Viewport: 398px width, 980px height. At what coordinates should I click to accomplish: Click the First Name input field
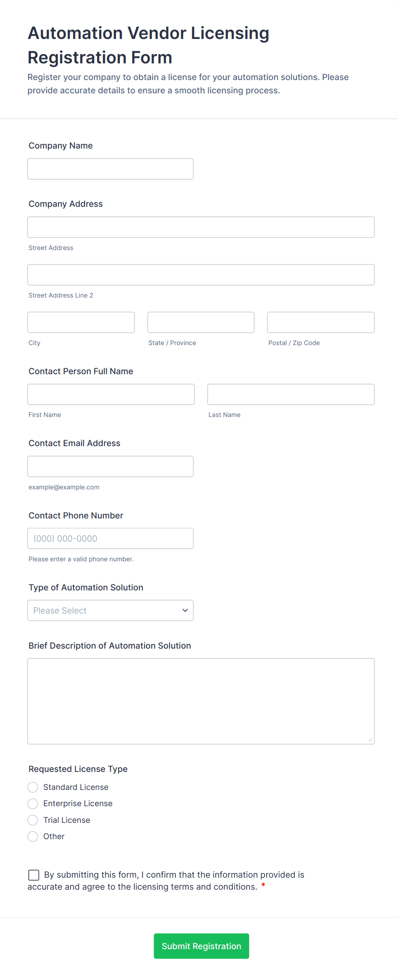pos(111,394)
